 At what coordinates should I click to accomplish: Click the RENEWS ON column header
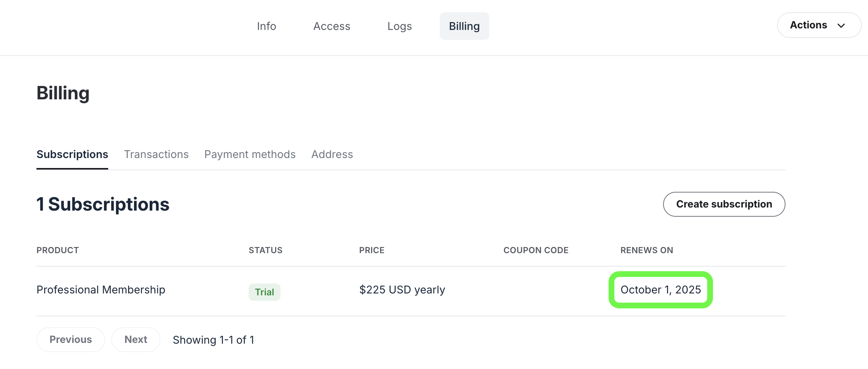[647, 250]
